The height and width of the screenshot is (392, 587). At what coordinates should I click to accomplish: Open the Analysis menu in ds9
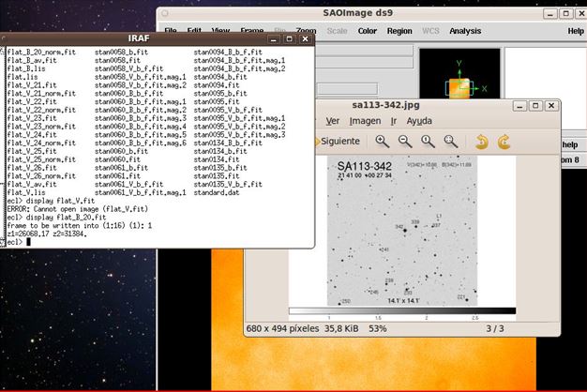465,31
